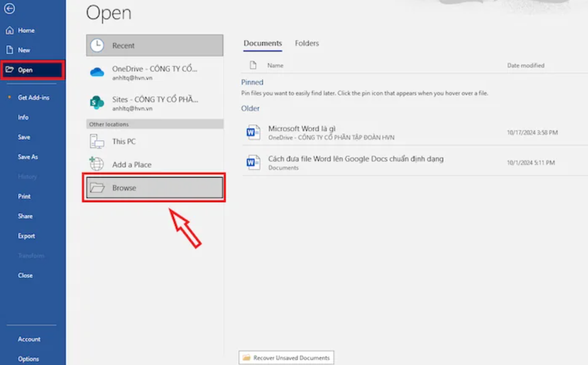588x365 pixels.
Task: Open Get Add-ins
Action: [x=33, y=97]
